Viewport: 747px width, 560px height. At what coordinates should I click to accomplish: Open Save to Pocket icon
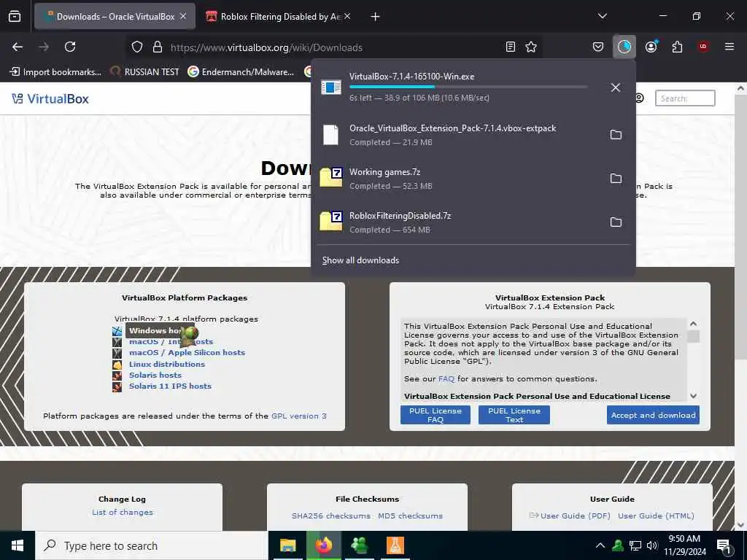tap(598, 47)
